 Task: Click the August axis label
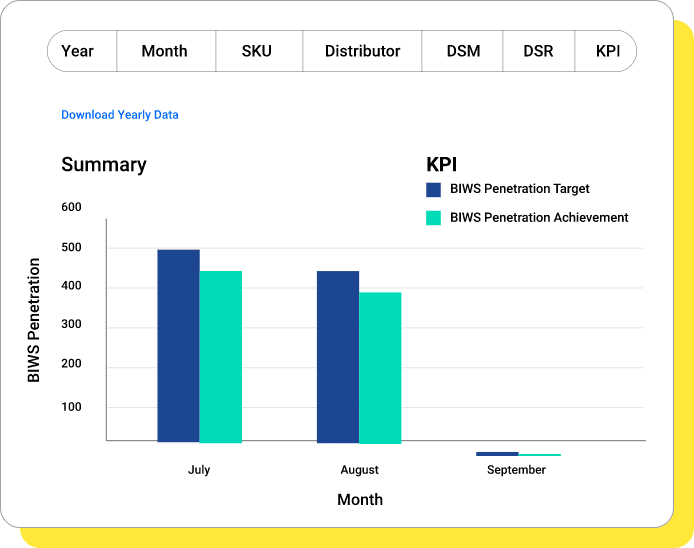pos(359,470)
